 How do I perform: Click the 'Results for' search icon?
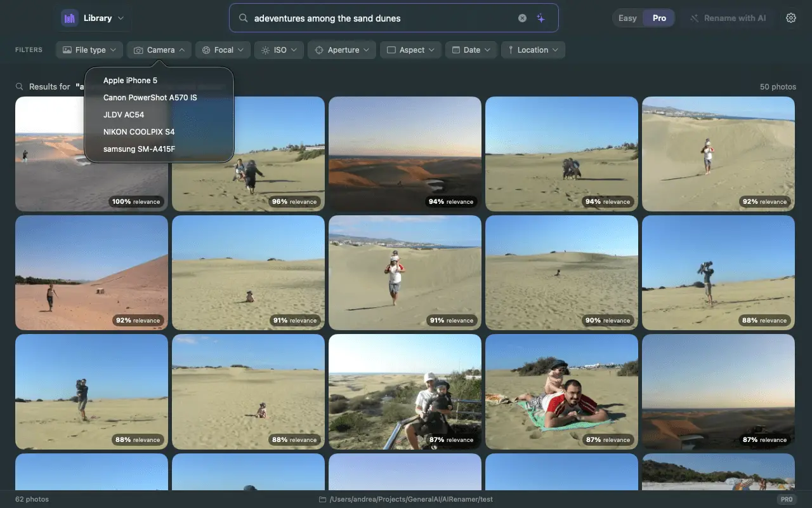20,86
